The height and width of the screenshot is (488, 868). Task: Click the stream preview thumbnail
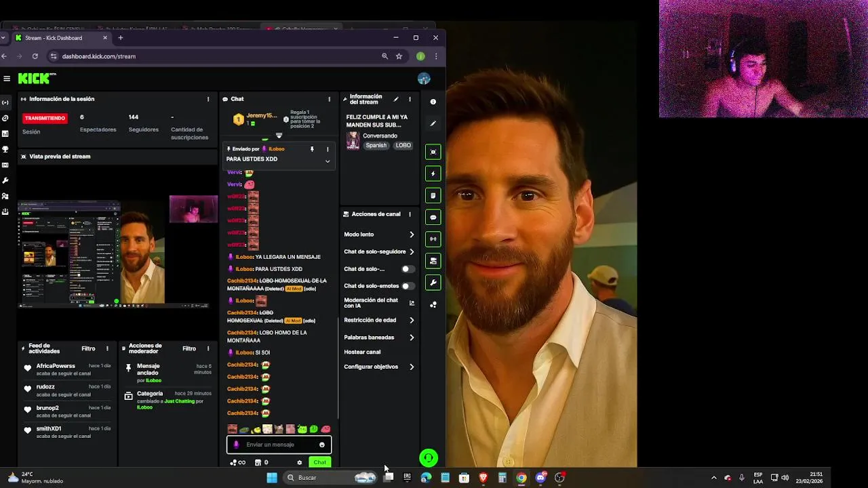click(117, 253)
